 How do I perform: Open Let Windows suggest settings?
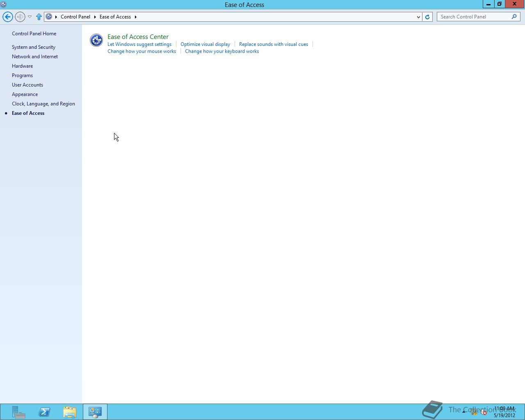pyautogui.click(x=139, y=44)
